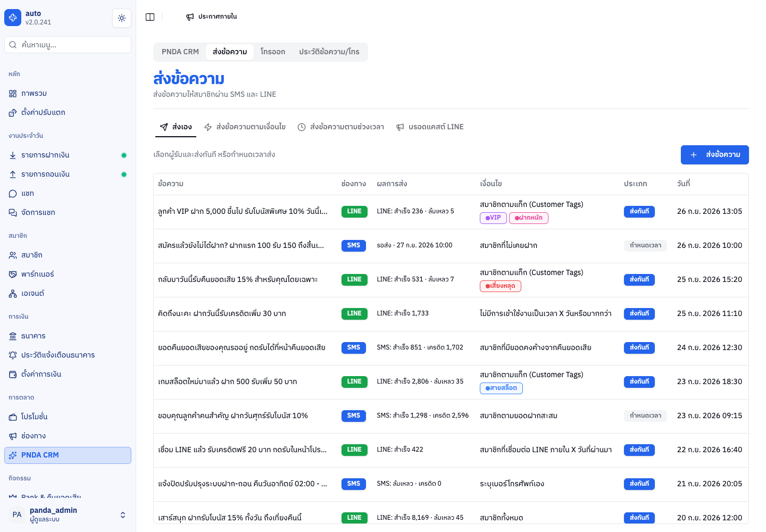Click the โปรโมชั่น ticket icon
Viewport: 766px width, 532px height.
(x=13, y=417)
